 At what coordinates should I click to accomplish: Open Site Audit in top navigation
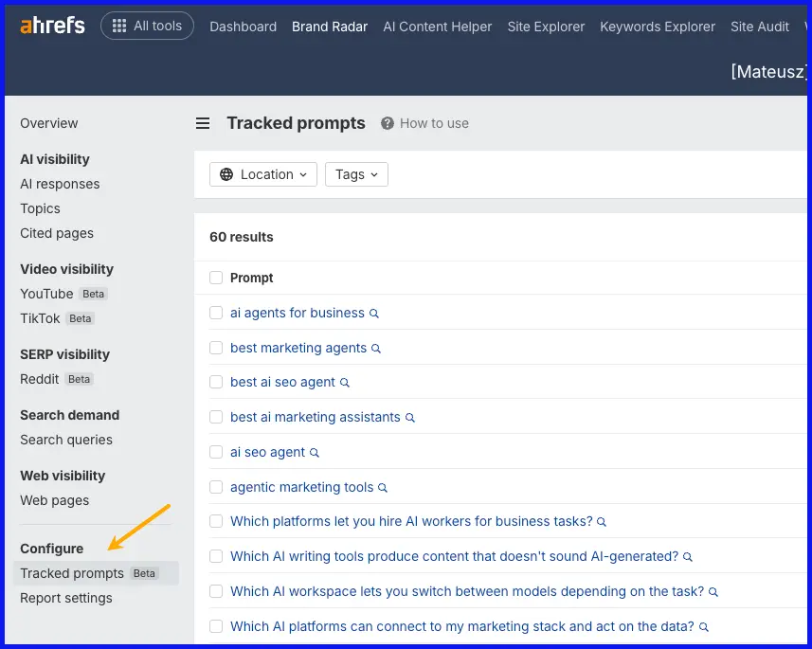click(x=760, y=27)
